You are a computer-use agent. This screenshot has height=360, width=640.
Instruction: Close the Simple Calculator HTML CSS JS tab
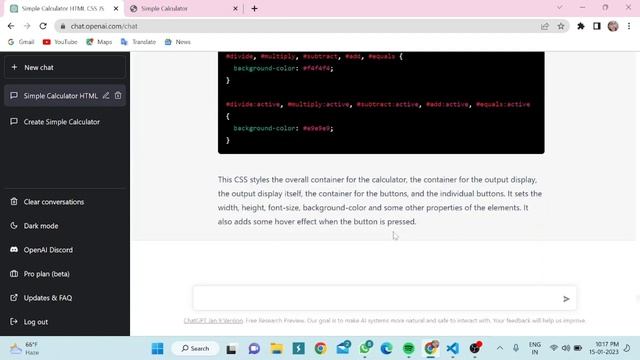[x=116, y=9]
